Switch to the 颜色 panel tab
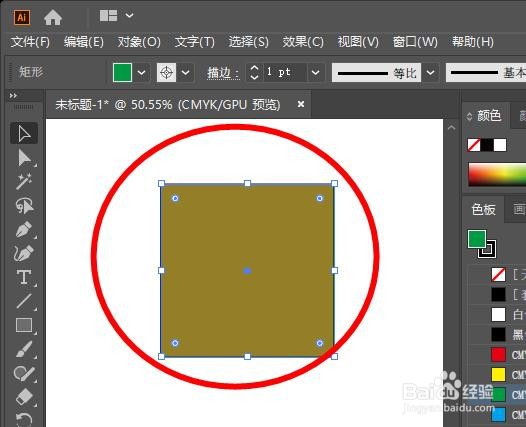Viewport: 526px width, 427px height. pyautogui.click(x=489, y=116)
